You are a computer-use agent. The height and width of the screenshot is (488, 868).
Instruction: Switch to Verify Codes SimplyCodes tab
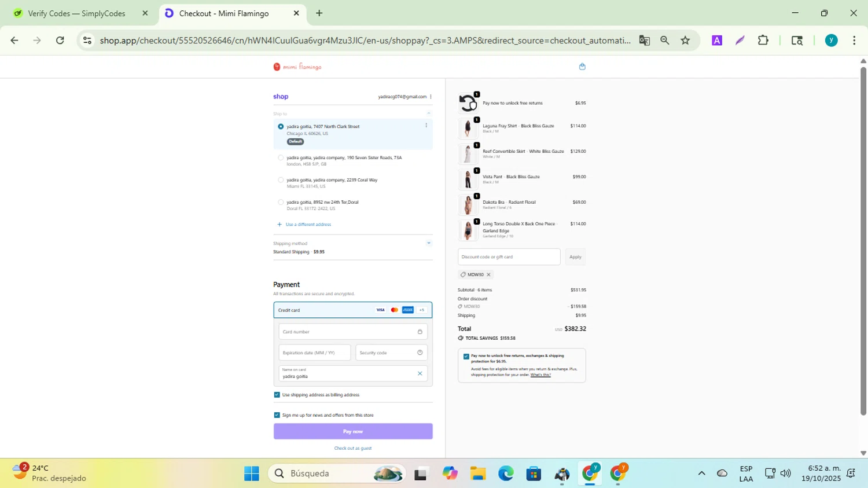coord(76,13)
